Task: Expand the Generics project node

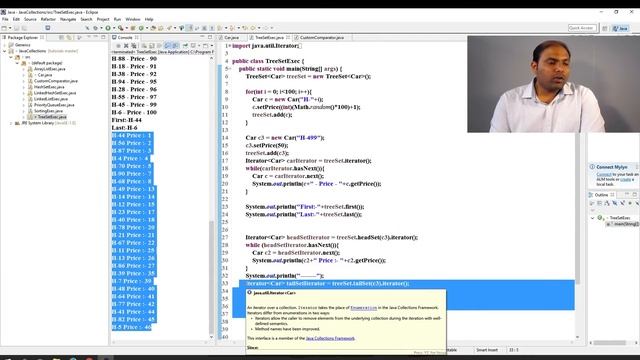Action: coord(5,45)
